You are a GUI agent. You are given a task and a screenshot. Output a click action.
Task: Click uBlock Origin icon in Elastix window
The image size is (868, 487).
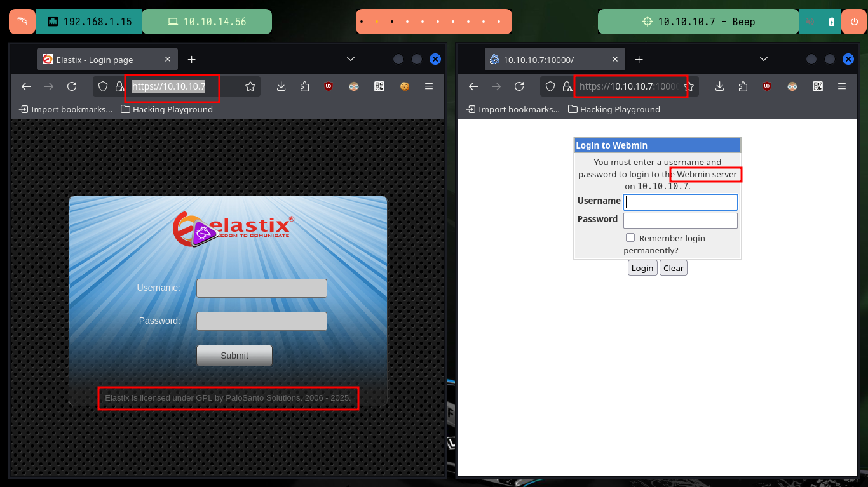[x=329, y=86]
